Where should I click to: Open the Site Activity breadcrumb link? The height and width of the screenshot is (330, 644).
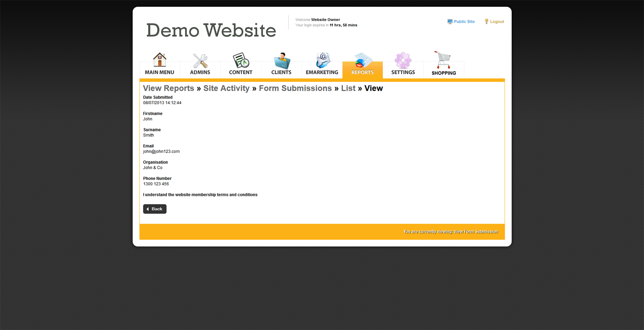226,88
